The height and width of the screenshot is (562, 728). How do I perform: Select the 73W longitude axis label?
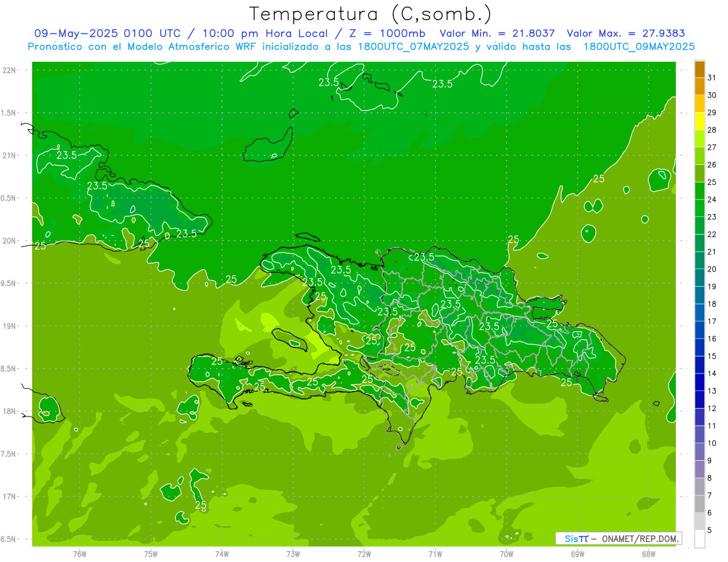293,554
